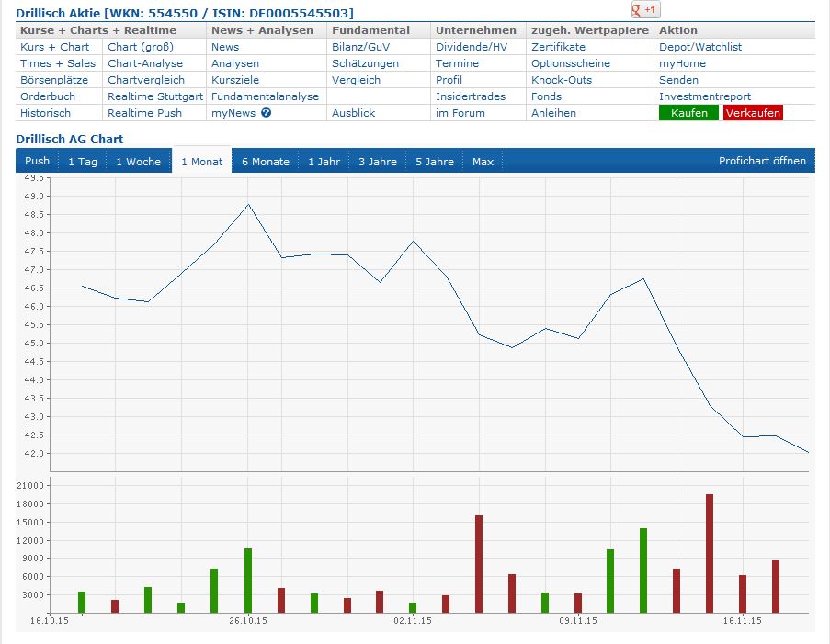Open the Ausblick link
This screenshot has height=644, width=830.
coord(353,113)
